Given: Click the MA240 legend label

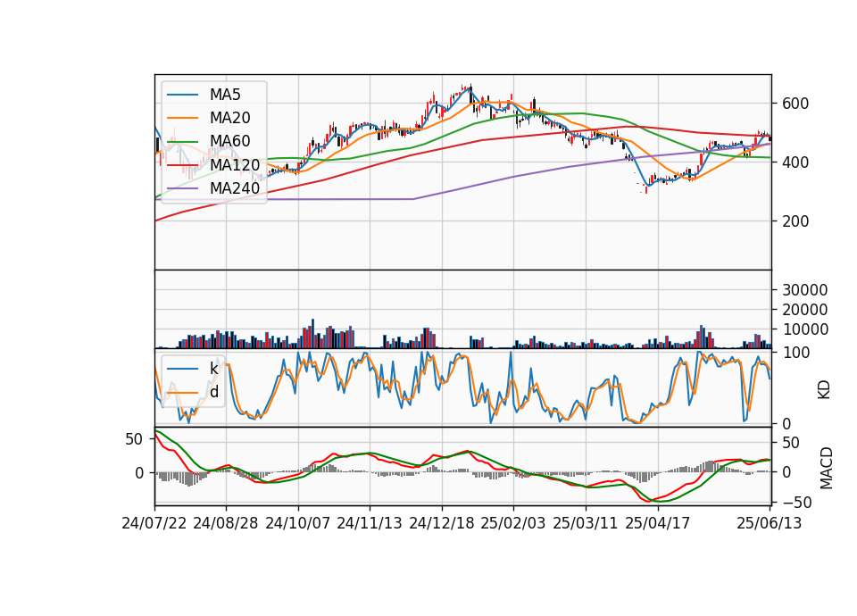Looking at the screenshot, I should click(235, 188).
